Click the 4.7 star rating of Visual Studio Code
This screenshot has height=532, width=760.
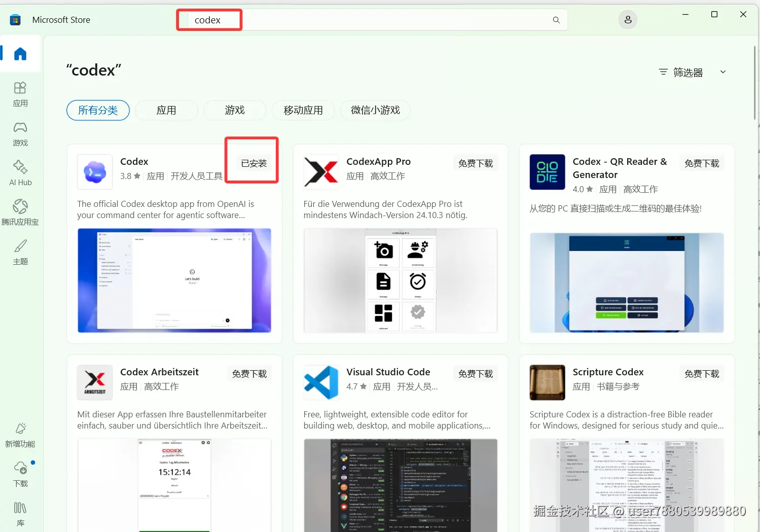click(356, 386)
